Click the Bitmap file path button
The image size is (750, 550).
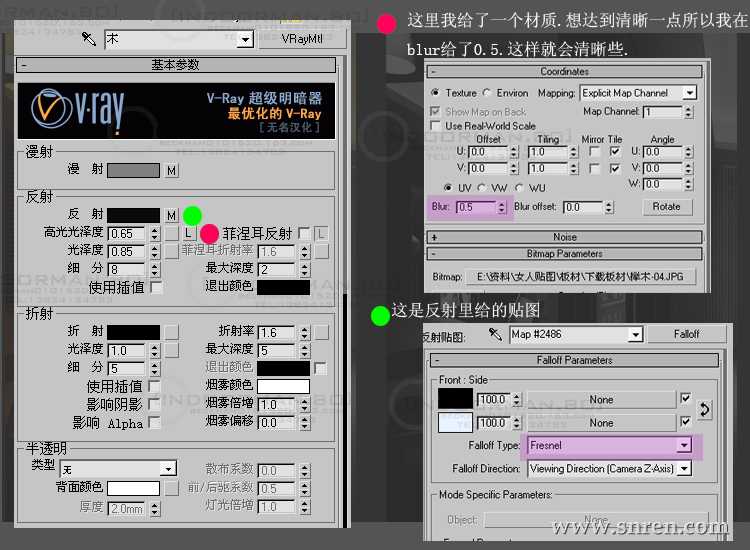coord(580,276)
